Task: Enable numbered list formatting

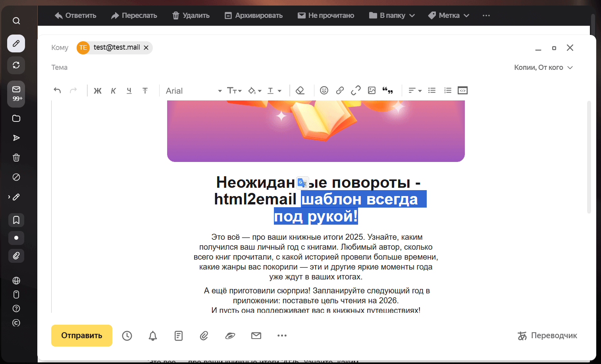Action: (448, 90)
